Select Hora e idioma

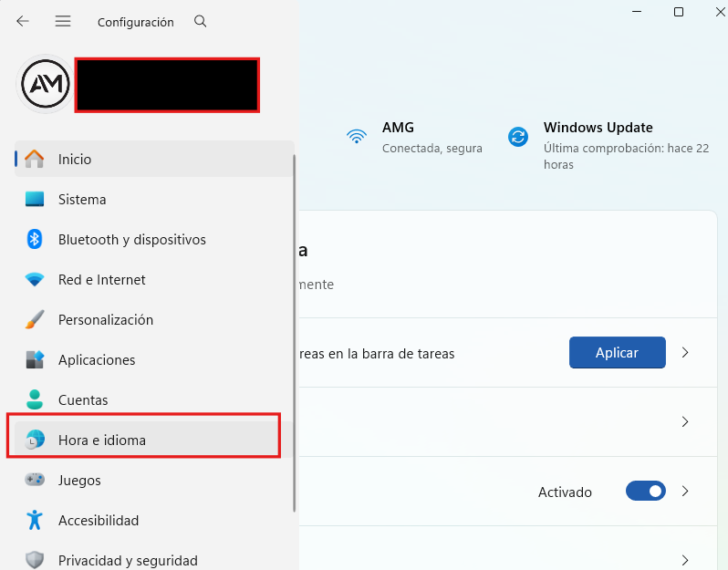154,440
